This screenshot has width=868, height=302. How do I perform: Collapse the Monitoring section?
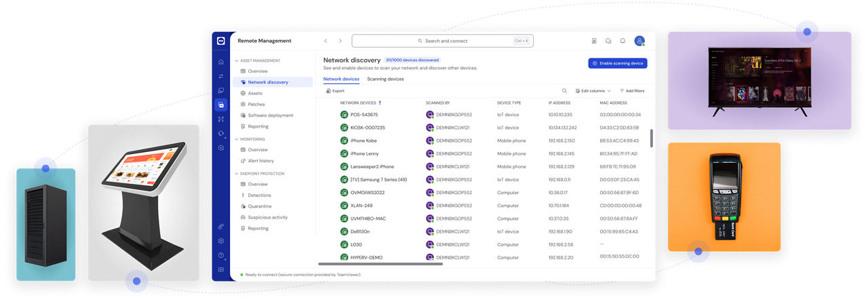(x=237, y=139)
